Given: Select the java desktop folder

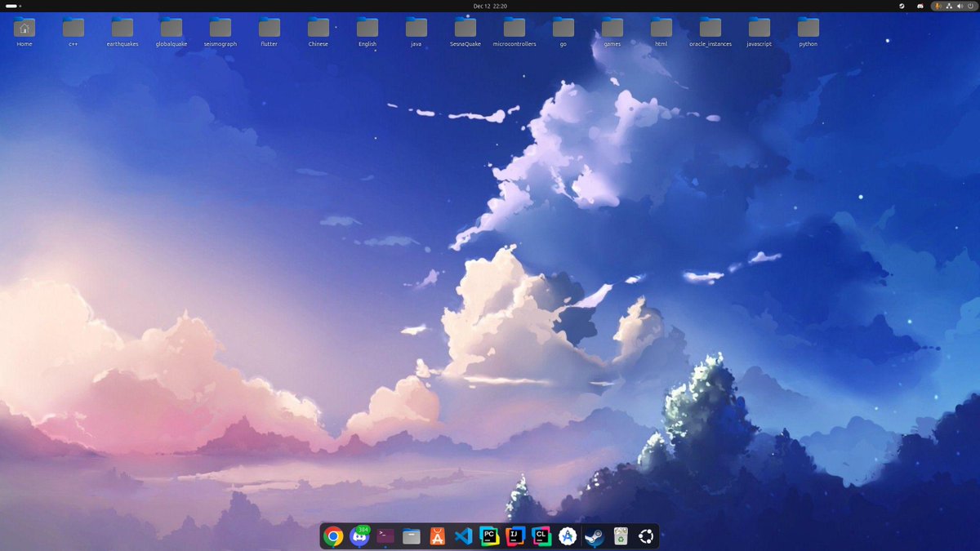Looking at the screenshot, I should click(416, 31).
